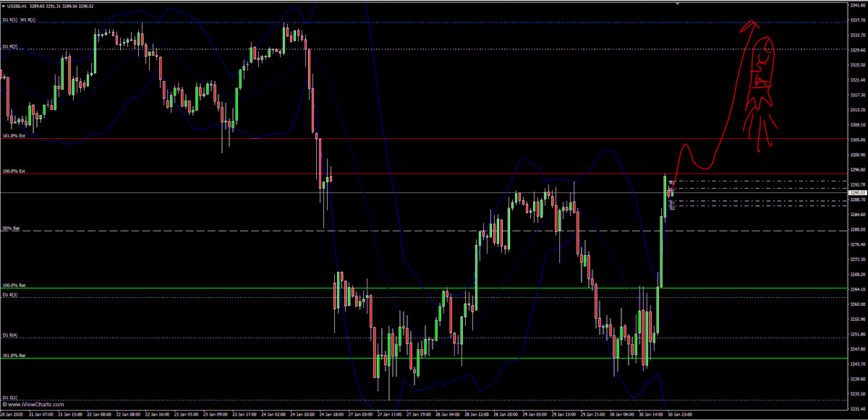Click the '30 Jan 23:00' time axis label

point(680,416)
